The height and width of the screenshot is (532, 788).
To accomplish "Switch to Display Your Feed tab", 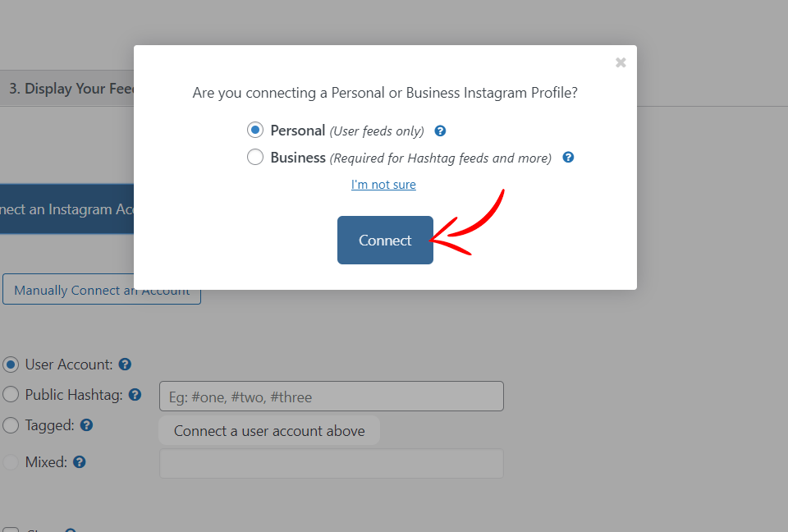I will [66, 89].
